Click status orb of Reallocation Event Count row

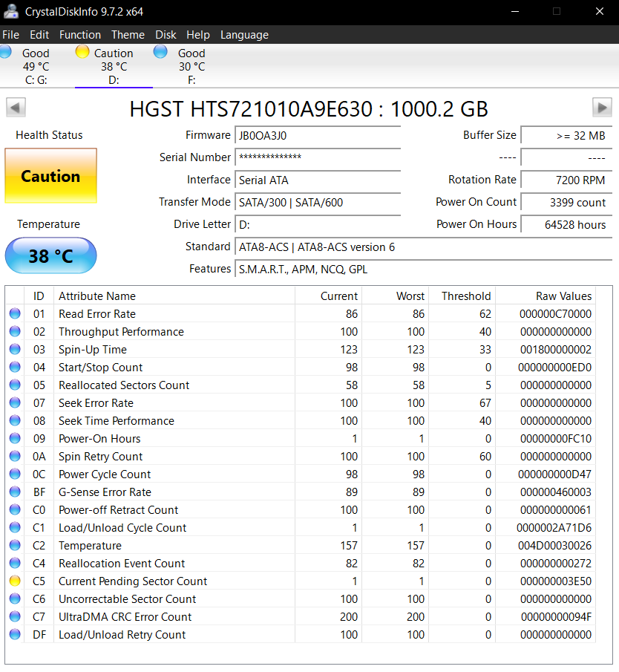(x=15, y=563)
